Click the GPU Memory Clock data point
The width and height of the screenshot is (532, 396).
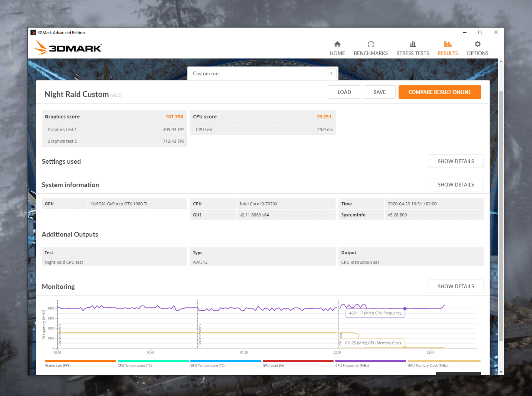click(405, 348)
